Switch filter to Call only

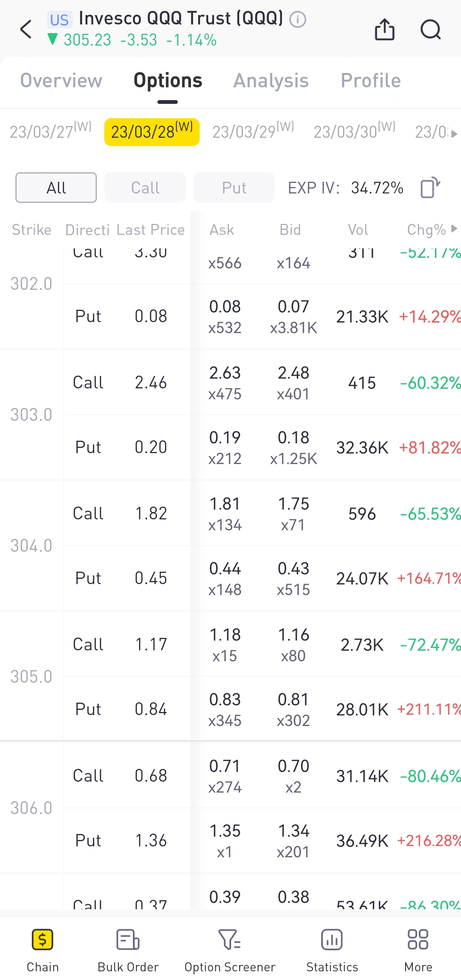[x=145, y=187]
